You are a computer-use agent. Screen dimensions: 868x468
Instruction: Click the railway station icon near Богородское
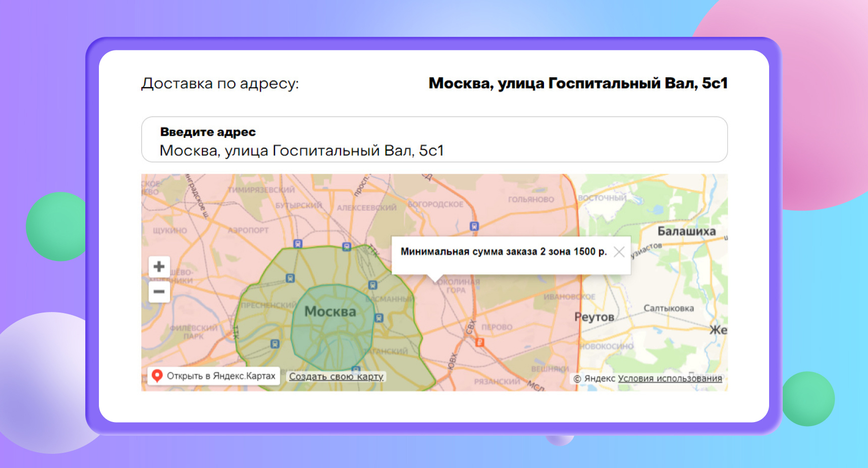click(474, 226)
